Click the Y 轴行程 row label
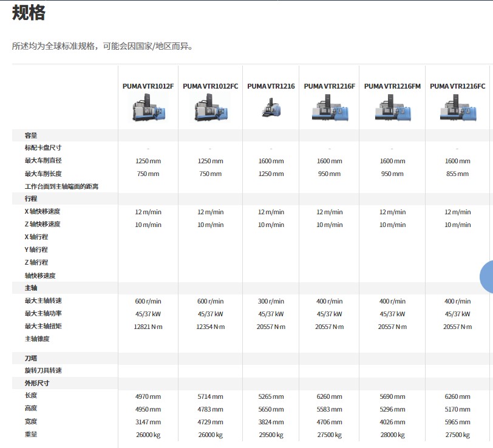The image size is (493, 448). coord(36,250)
